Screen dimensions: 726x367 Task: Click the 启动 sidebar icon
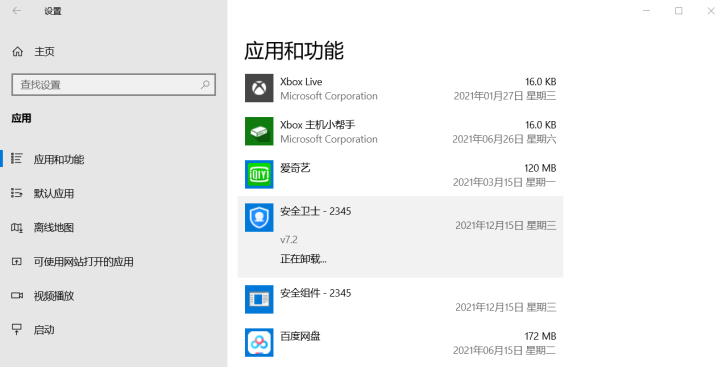click(17, 330)
